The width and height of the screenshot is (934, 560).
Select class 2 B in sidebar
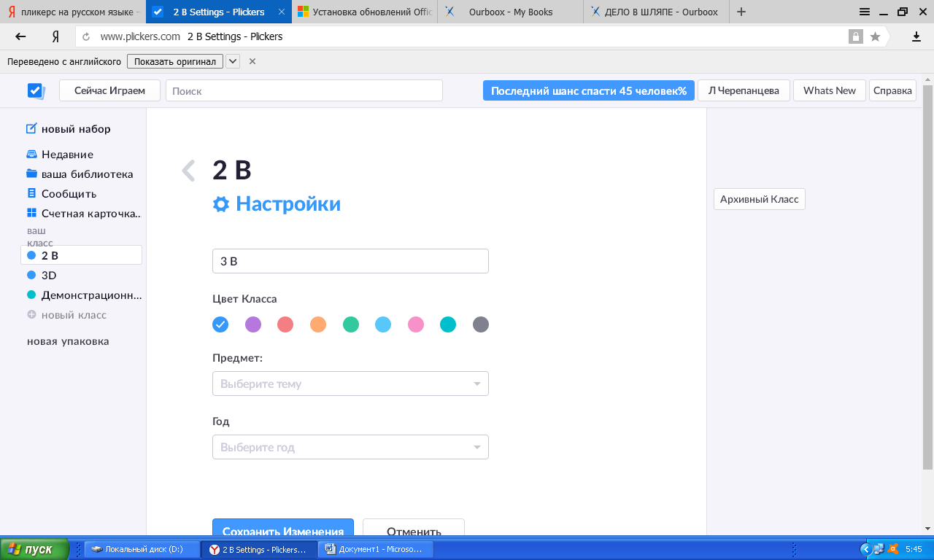[x=81, y=255]
